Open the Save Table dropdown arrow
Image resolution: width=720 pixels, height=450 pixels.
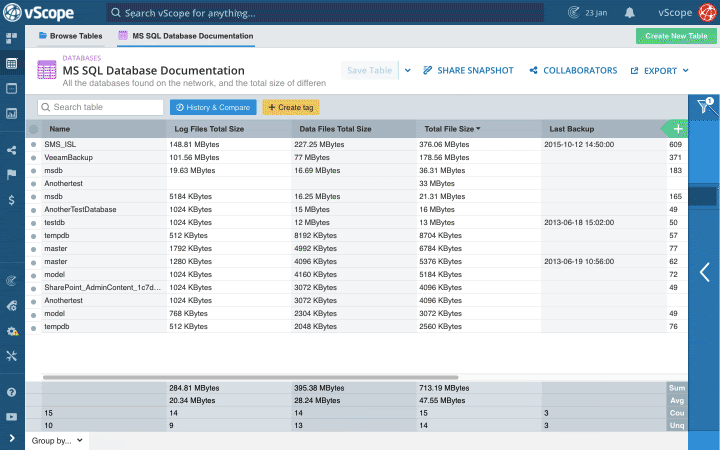click(407, 70)
